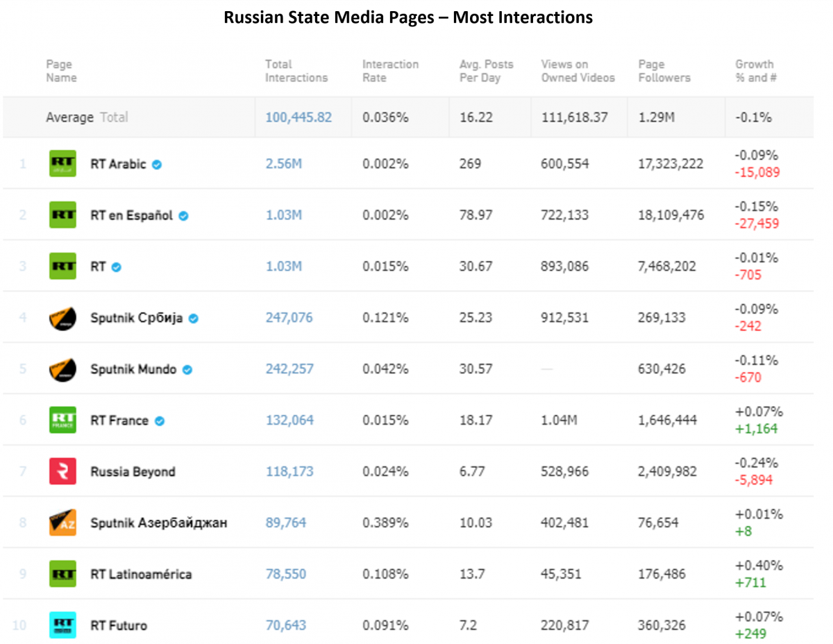833x644 pixels.
Task: Click the Sputnik Азербайджан AZ logo
Action: (62, 523)
